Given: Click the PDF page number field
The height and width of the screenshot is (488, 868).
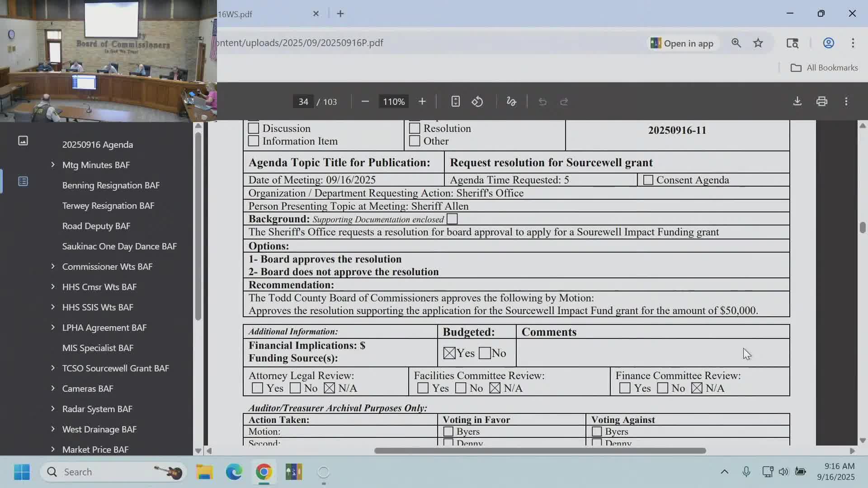Looking at the screenshot, I should pyautogui.click(x=303, y=102).
